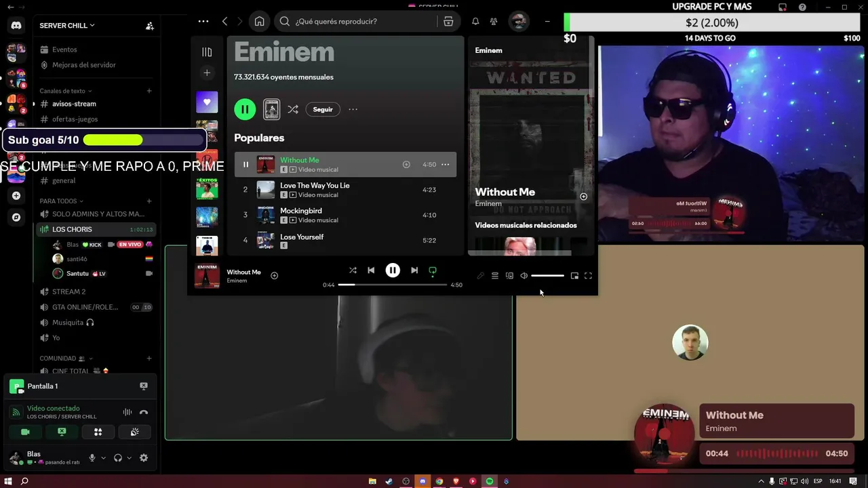Open Discord noise suppression waveform icon
The height and width of the screenshot is (488, 868).
(x=127, y=412)
